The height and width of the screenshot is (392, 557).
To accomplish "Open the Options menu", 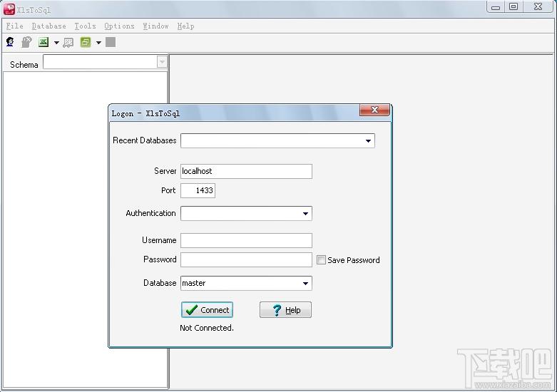I will pyautogui.click(x=119, y=26).
